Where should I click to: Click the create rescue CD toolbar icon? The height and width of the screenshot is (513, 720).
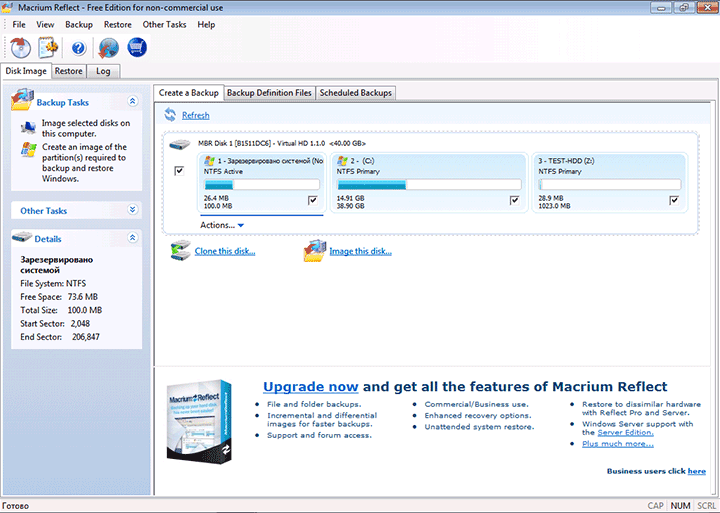(x=20, y=47)
